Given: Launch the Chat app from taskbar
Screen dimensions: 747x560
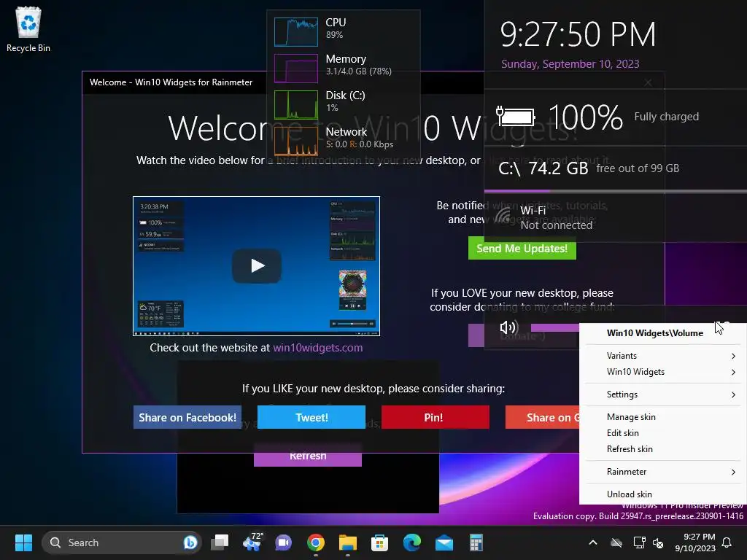Looking at the screenshot, I should [284, 542].
